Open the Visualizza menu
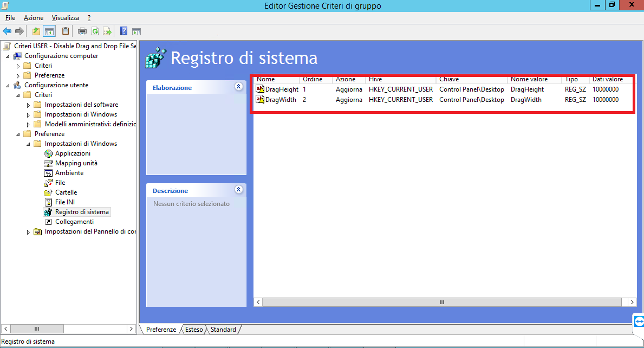Viewport: 644px width, 348px height. [x=66, y=18]
